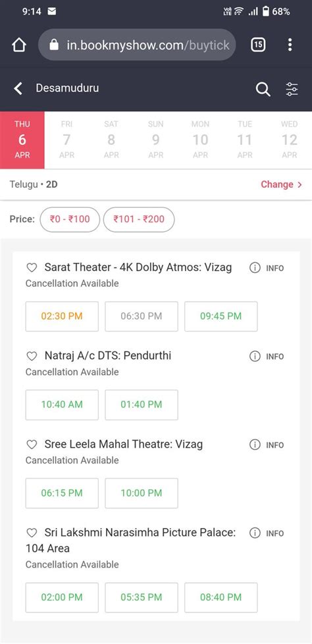Book the 09:45 PM show at Sarat Theater
Screen dimensions: 312x644
221,316
